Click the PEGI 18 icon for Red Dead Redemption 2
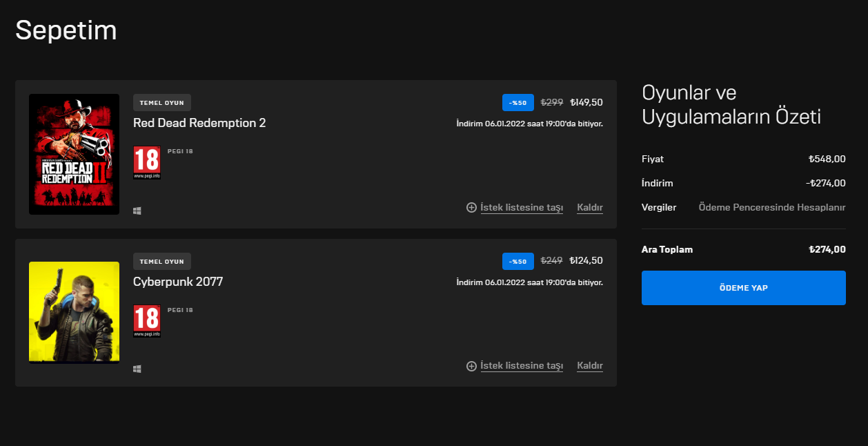Image resolution: width=868 pixels, height=446 pixels. pos(147,163)
